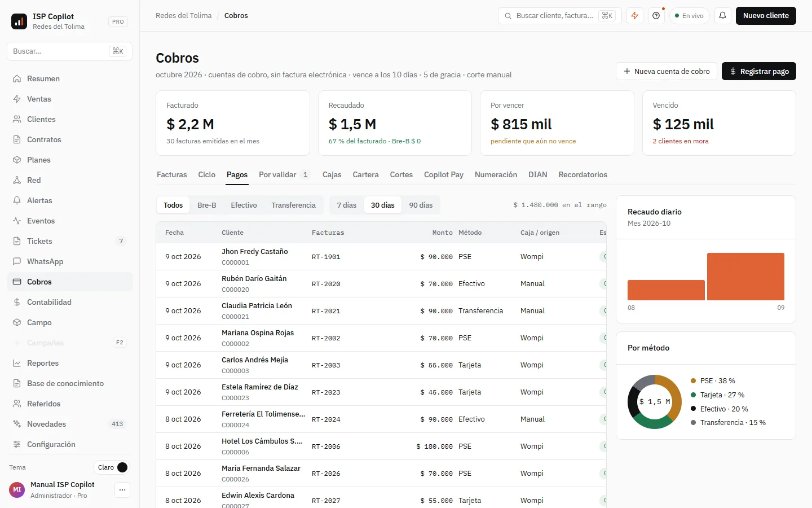
Task: Click the Tarjeta legend color dot
Action: coord(694,395)
